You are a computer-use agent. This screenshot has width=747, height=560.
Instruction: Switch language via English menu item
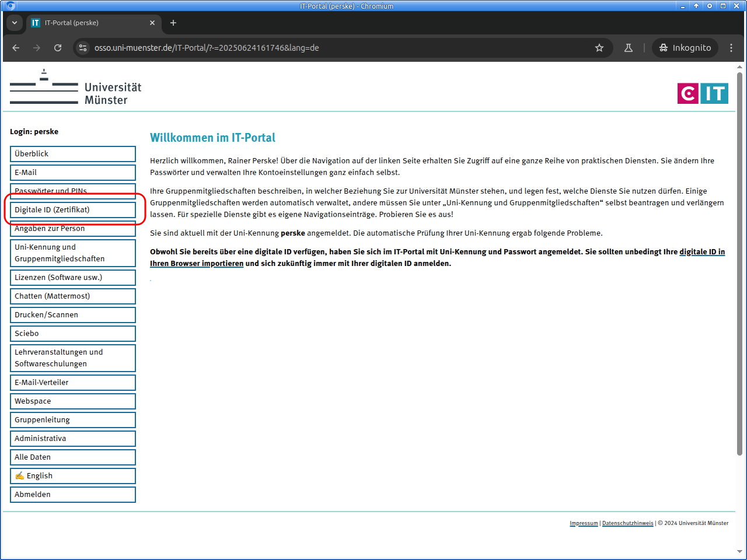click(72, 476)
